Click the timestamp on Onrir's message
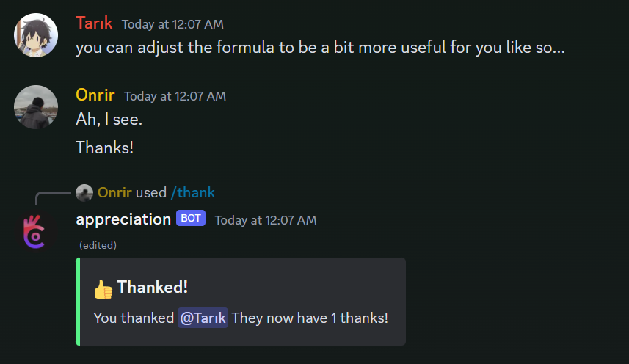The height and width of the screenshot is (364, 629). coord(175,96)
